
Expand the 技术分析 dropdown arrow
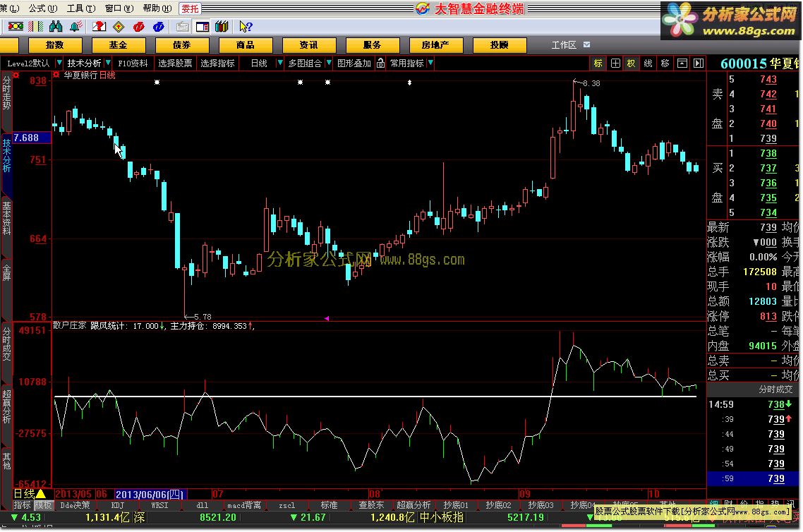(x=107, y=63)
